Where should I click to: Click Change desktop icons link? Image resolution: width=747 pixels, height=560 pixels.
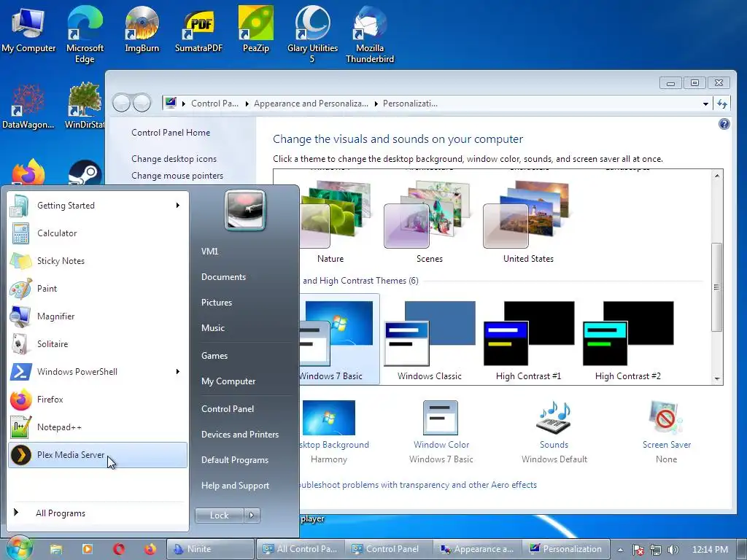pos(174,158)
